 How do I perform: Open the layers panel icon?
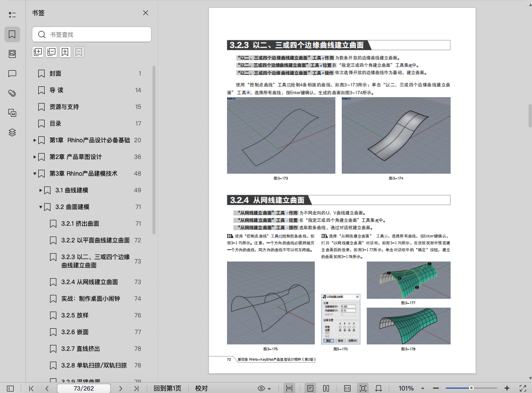click(12, 132)
